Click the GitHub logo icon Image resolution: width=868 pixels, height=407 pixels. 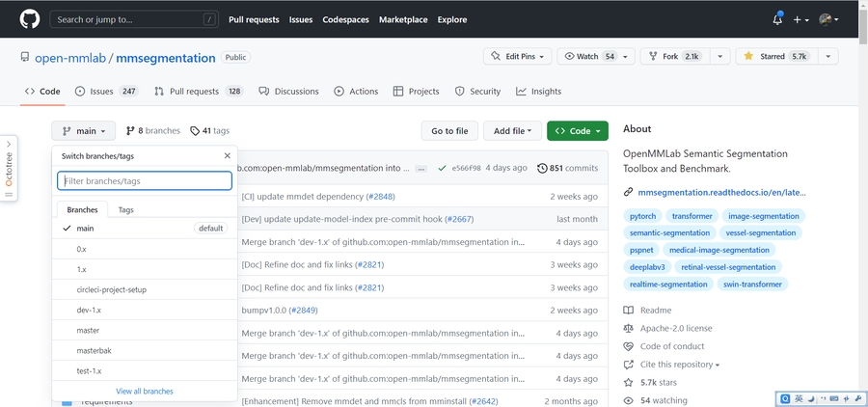pyautogui.click(x=29, y=19)
